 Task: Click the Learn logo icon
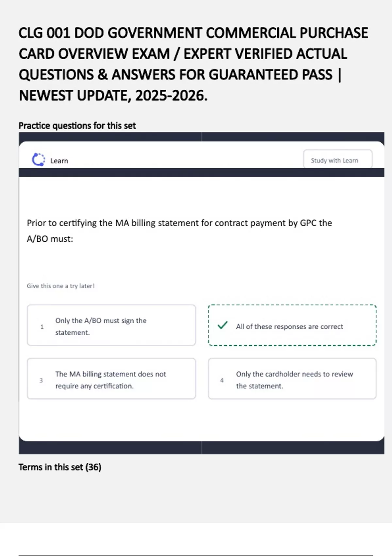(x=38, y=160)
